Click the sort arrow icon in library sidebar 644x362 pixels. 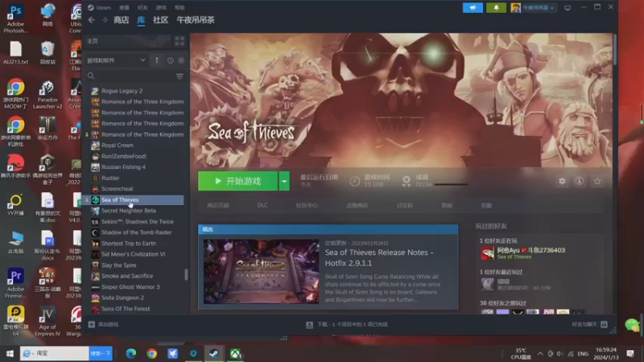157,60
